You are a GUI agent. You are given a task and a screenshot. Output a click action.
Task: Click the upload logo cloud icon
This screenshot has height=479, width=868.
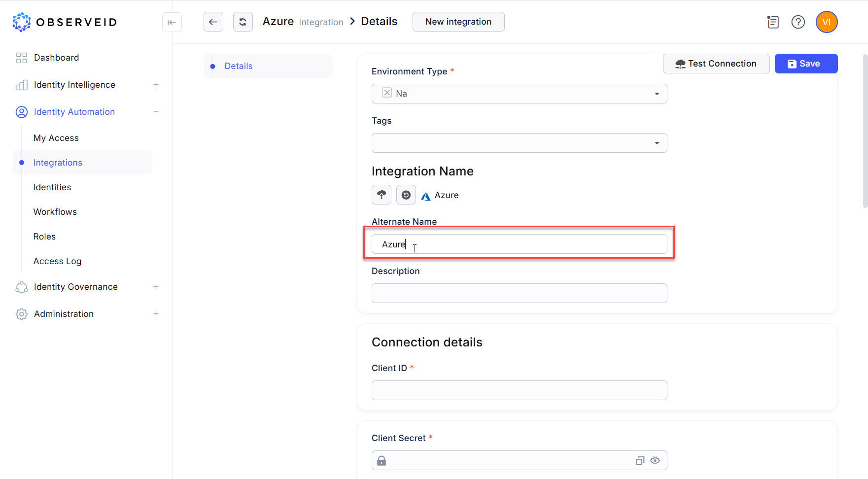[381, 195]
